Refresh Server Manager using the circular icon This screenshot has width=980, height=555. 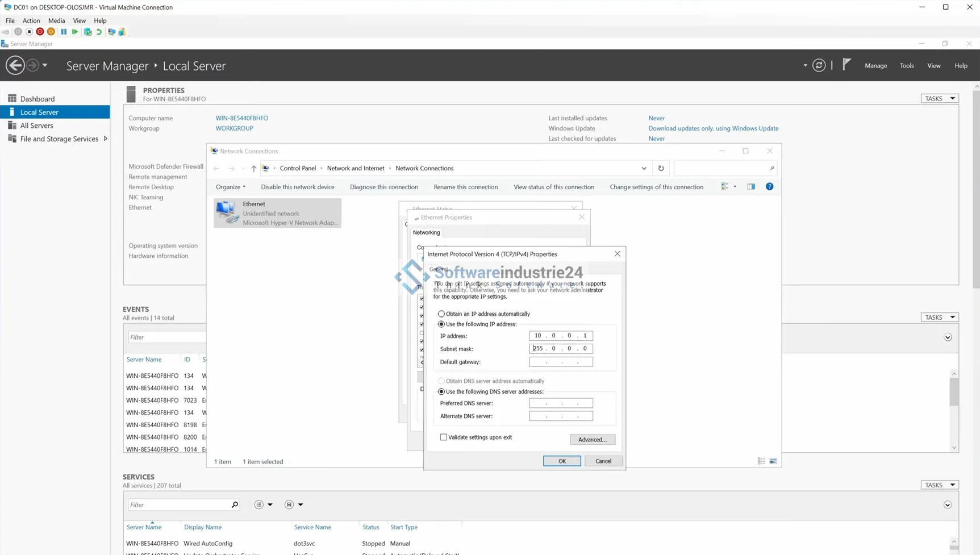tap(819, 65)
